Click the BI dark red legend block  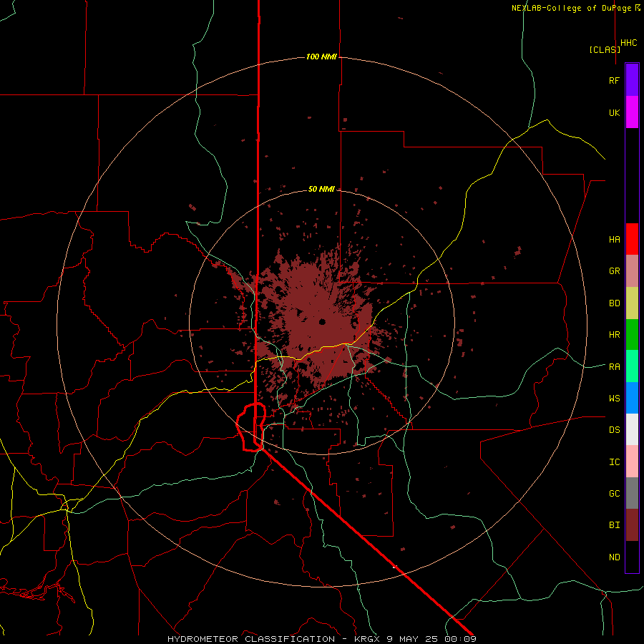(x=632, y=525)
